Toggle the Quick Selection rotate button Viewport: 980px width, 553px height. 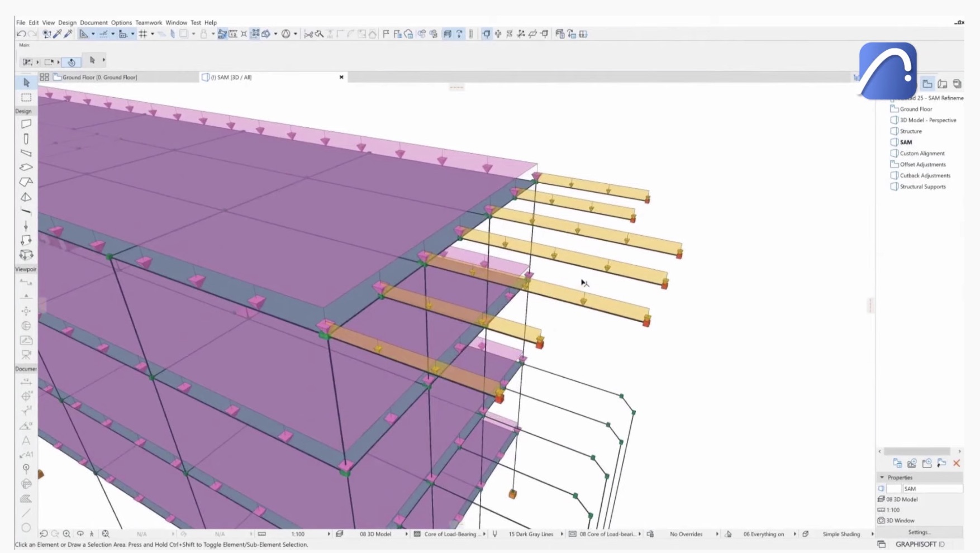(x=72, y=62)
